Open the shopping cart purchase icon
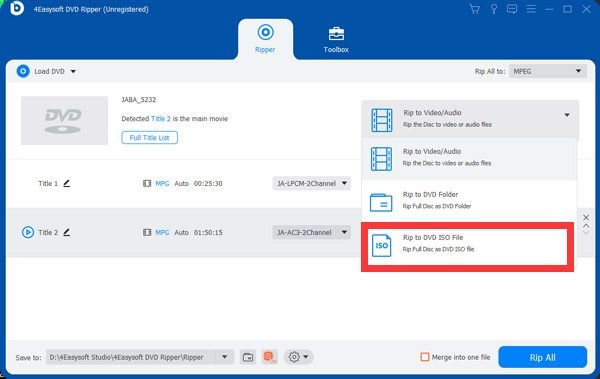Image resolution: width=600 pixels, height=379 pixels. coord(474,9)
